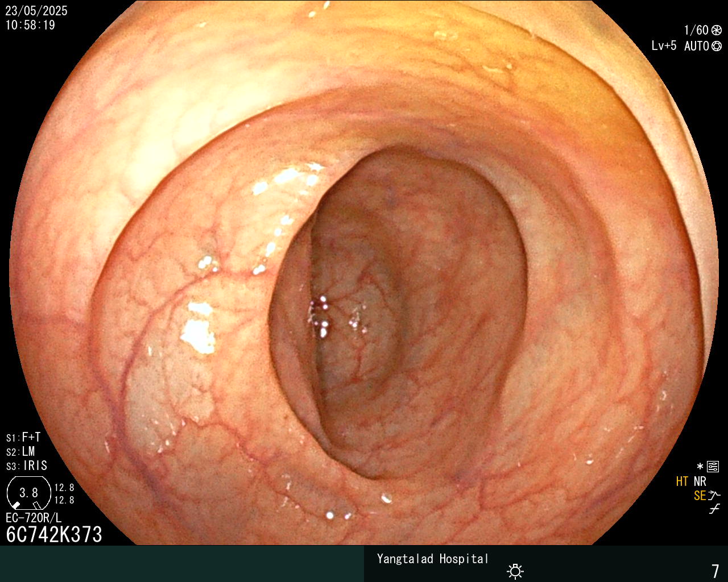Click the time stamp 10:58:19
Image resolution: width=728 pixels, height=582 pixels.
pyautogui.click(x=30, y=25)
